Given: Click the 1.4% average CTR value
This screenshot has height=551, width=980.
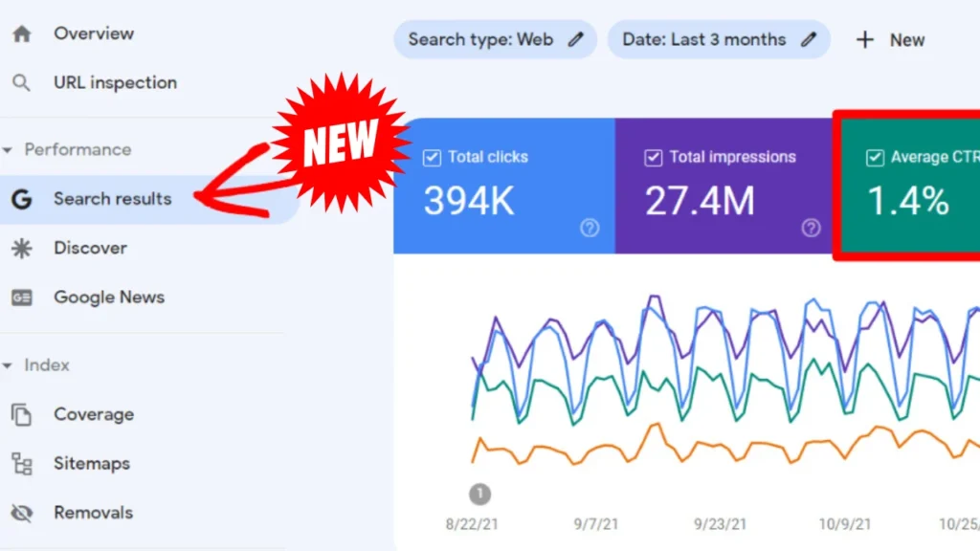Looking at the screenshot, I should [908, 201].
